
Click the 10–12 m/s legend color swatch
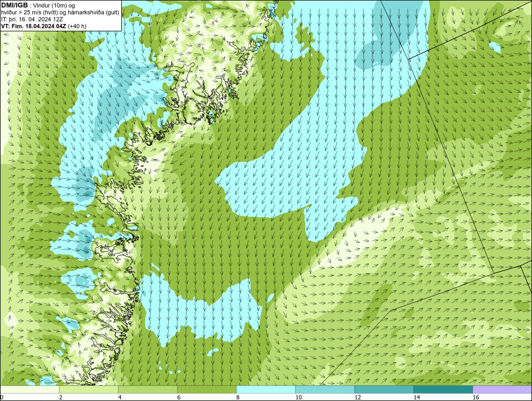pyautogui.click(x=325, y=389)
